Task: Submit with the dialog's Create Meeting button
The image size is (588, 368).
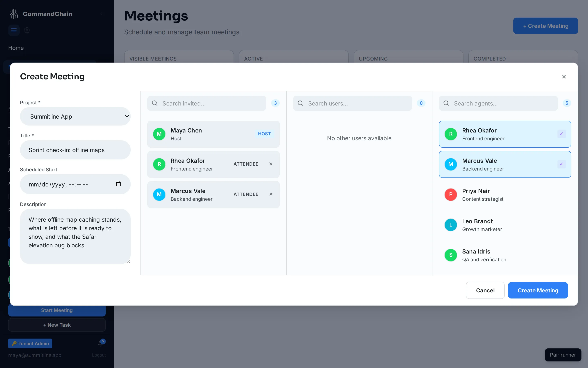Action: (538, 290)
